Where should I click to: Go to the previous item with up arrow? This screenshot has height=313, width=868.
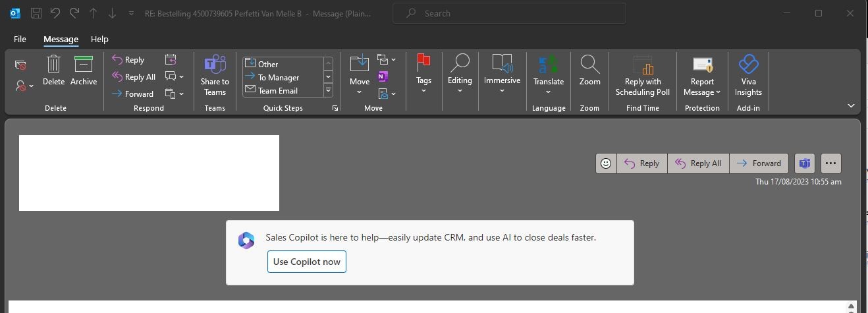pos(94,13)
